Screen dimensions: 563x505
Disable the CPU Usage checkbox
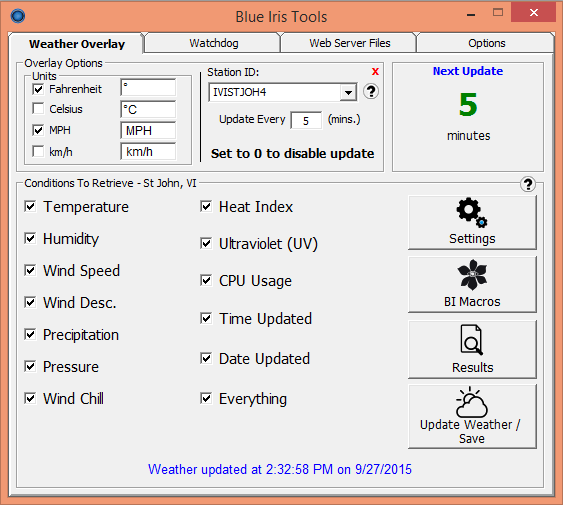click(206, 280)
